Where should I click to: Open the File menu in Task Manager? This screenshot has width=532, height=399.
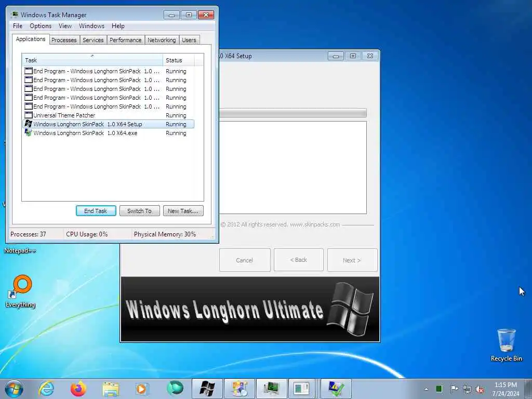coord(18,26)
